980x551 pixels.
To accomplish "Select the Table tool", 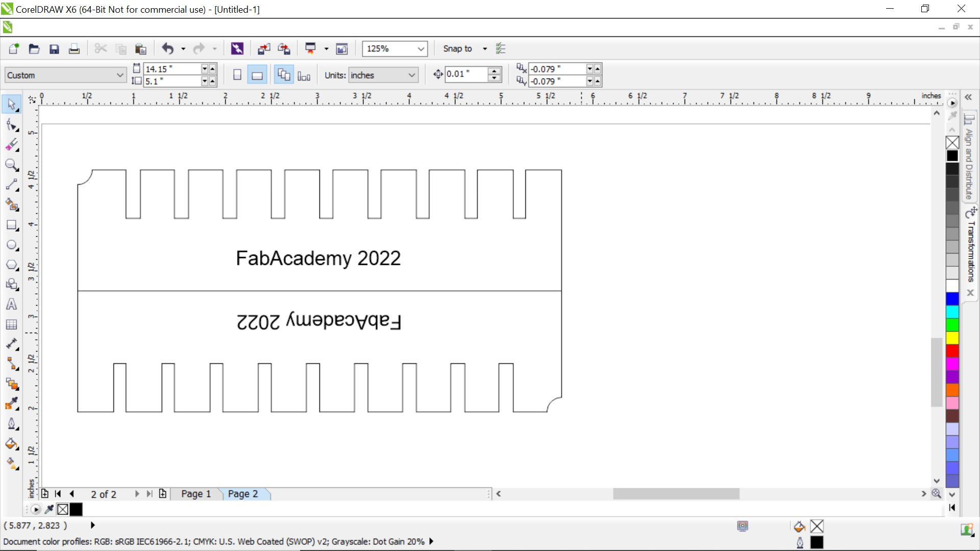I will [11, 324].
